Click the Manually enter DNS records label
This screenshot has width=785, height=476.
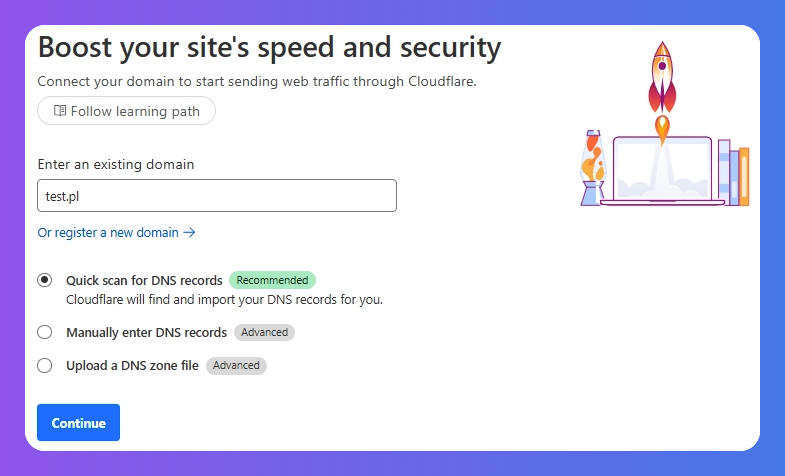coord(147,332)
